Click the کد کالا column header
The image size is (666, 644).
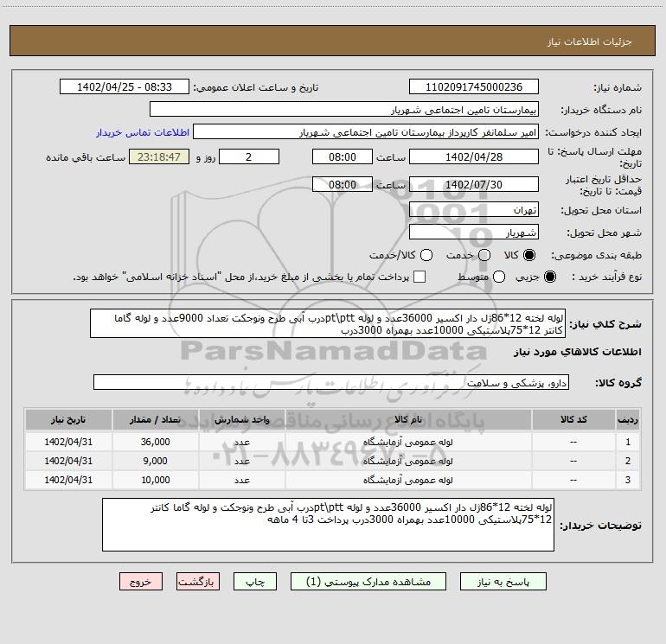[x=573, y=420]
